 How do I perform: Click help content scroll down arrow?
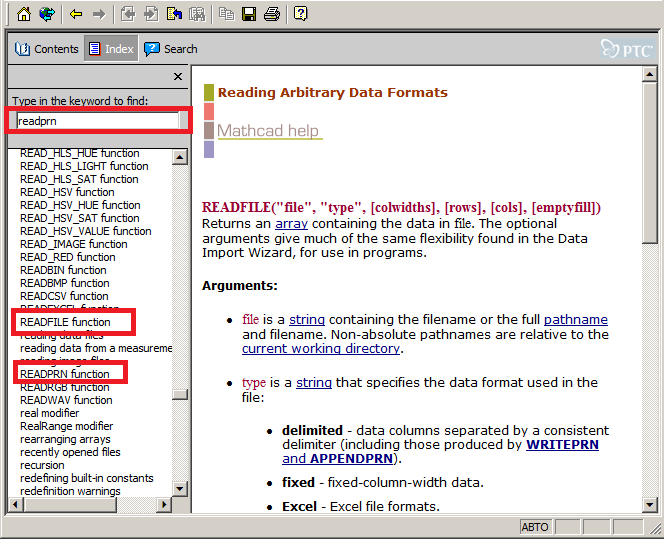649,504
